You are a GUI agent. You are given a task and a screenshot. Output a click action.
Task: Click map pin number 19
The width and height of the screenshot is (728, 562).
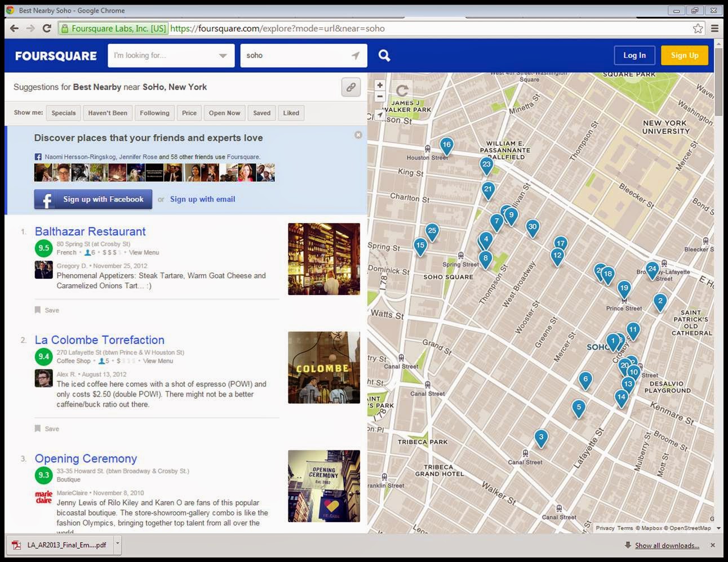pos(624,289)
